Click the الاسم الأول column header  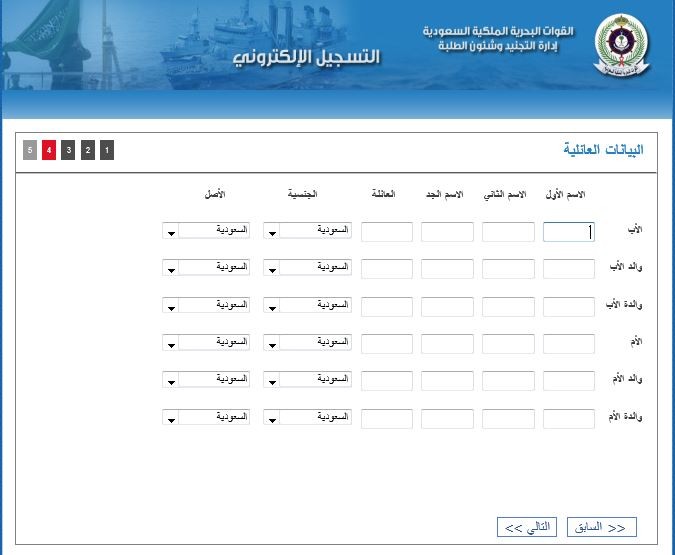coord(565,194)
